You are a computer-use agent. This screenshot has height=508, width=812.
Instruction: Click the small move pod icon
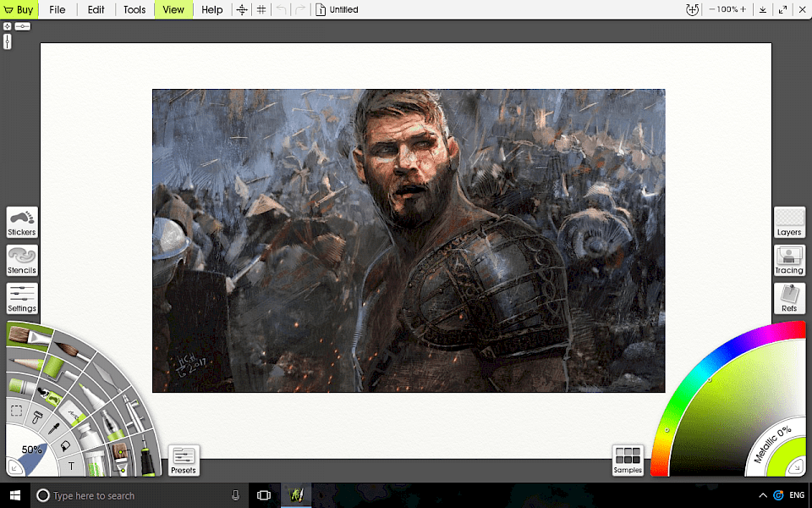[x=8, y=26]
